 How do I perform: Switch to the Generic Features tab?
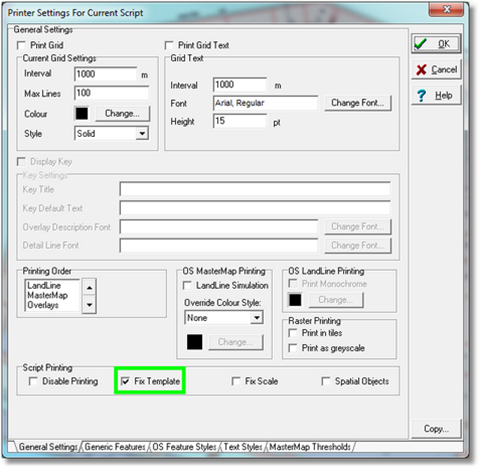click(x=115, y=447)
